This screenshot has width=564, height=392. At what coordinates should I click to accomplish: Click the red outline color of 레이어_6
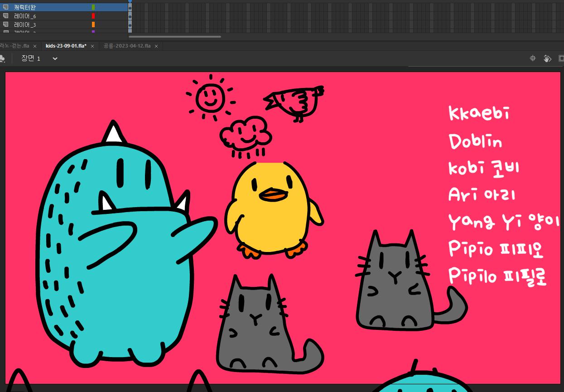pyautogui.click(x=93, y=16)
